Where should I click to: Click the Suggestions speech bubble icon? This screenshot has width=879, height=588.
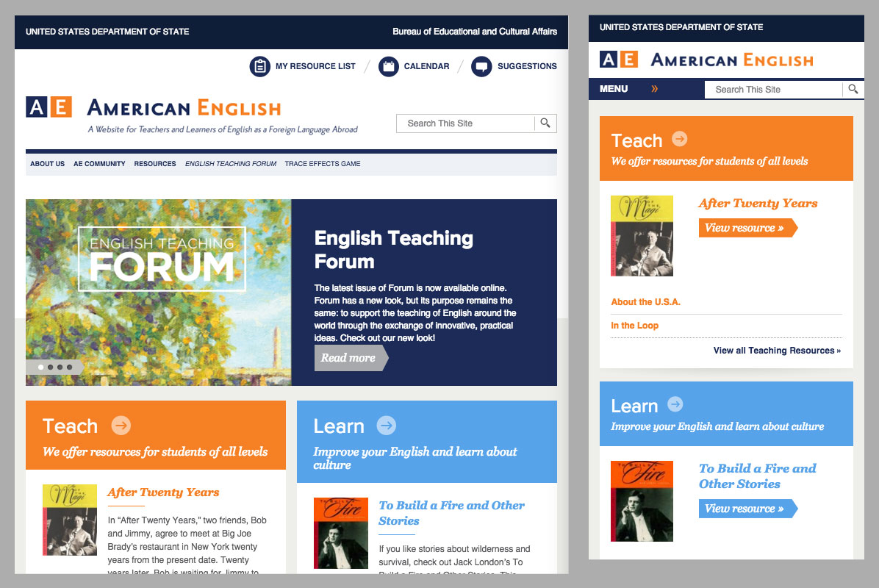(x=481, y=67)
